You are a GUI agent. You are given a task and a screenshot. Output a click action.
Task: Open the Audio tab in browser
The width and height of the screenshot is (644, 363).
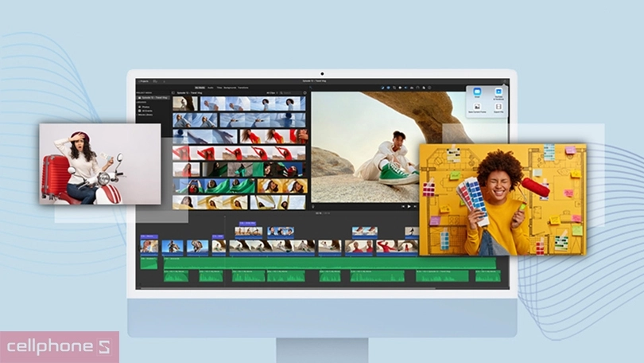coord(212,88)
